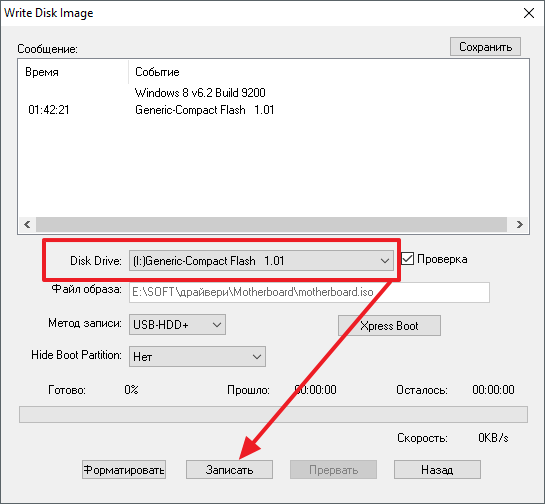Image resolution: width=545 pixels, height=504 pixels.
Task: Click the Файл образа path field
Action: [309, 292]
